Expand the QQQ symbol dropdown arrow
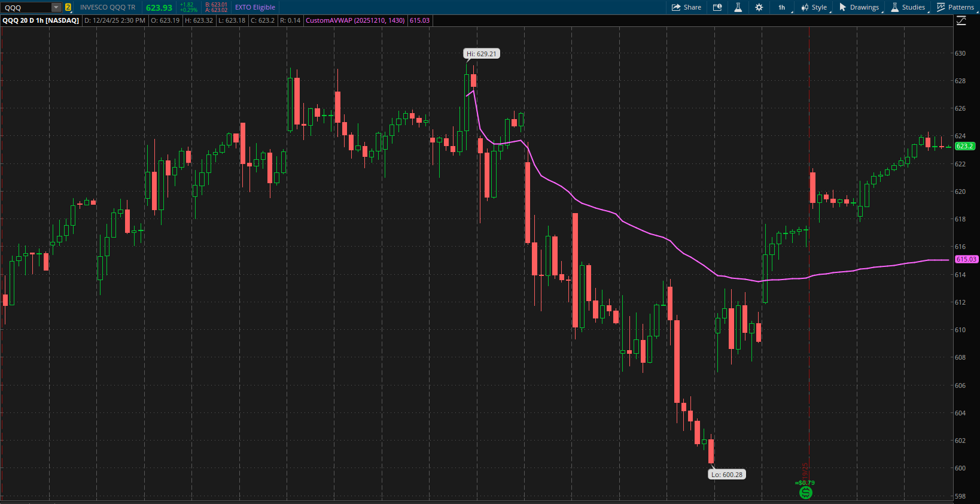 point(56,7)
